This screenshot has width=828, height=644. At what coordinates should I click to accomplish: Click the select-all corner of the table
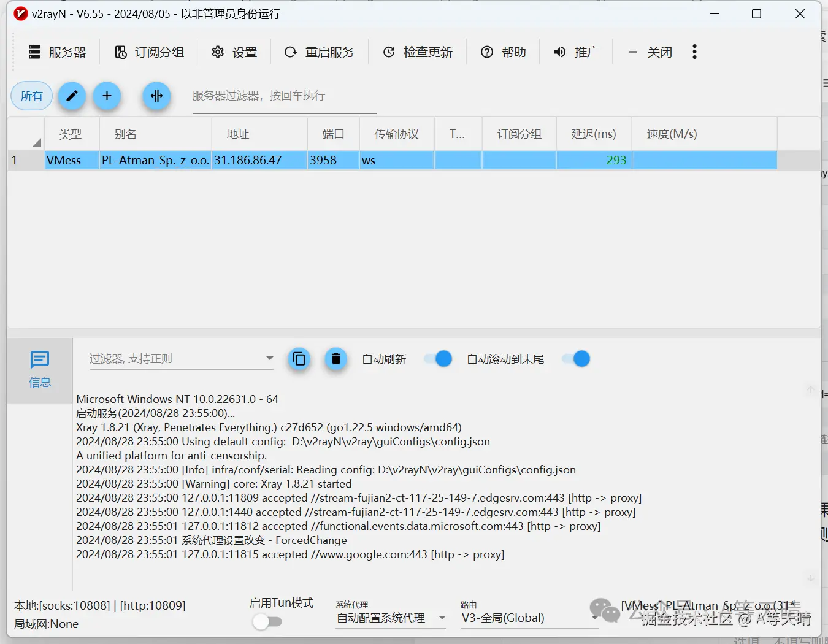[x=26, y=134]
